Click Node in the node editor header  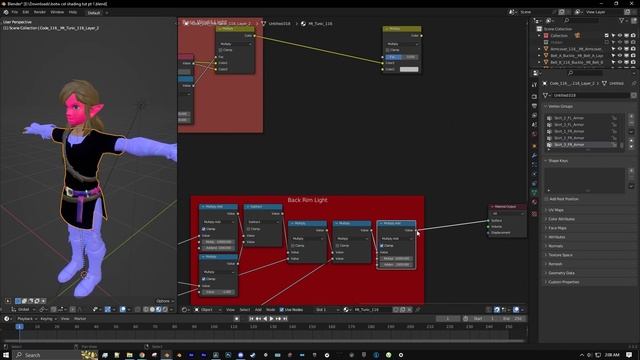pos(270,310)
